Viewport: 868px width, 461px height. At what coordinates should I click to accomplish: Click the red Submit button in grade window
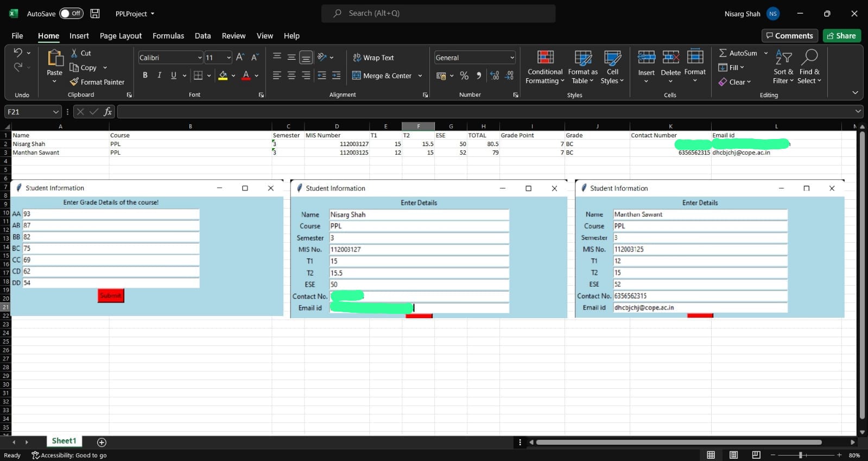click(111, 295)
